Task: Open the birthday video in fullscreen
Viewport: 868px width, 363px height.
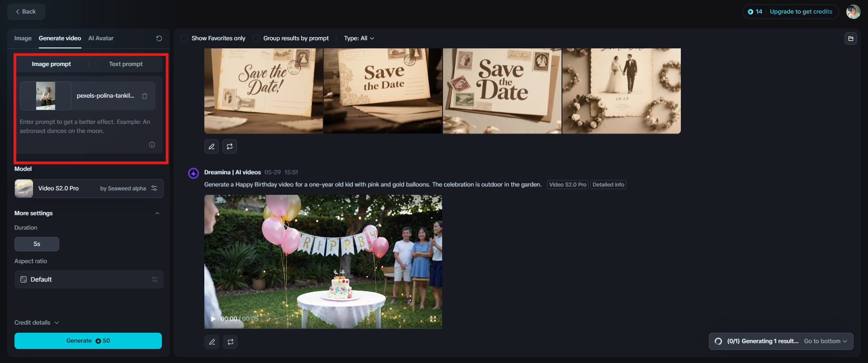Action: click(x=433, y=319)
